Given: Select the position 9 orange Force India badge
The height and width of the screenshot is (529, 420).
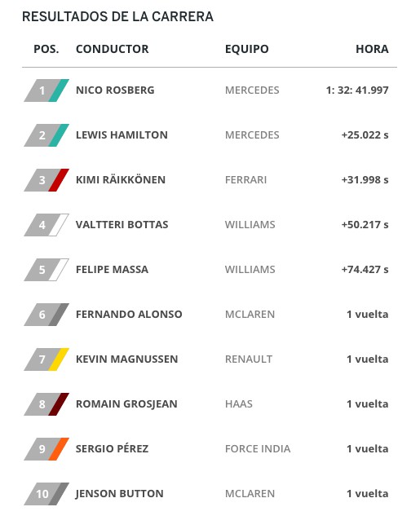Looking at the screenshot, I should [46, 449].
